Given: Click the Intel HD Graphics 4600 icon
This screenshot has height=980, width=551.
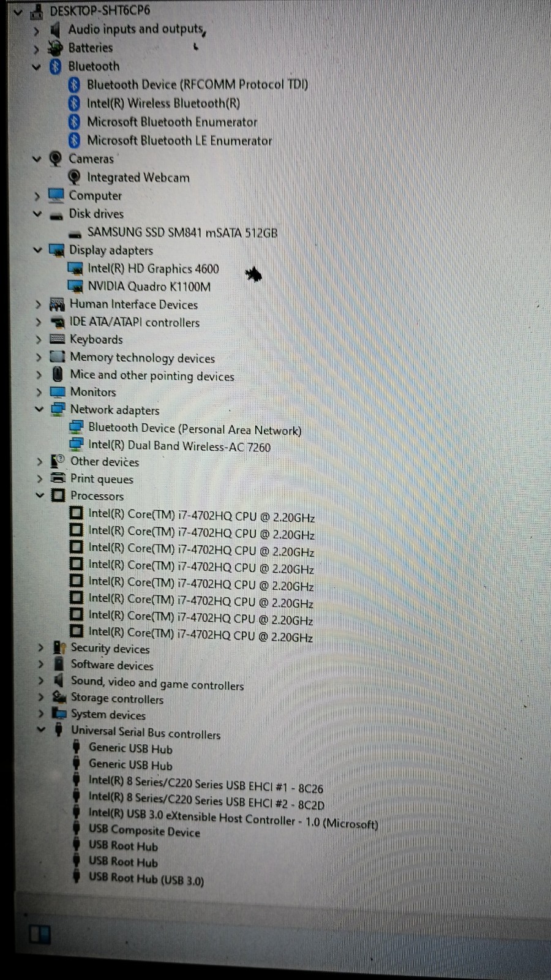Looking at the screenshot, I should coord(75,268).
